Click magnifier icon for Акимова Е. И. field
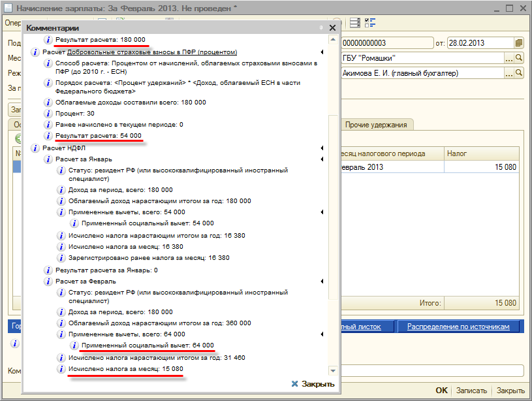Viewport: 532px width, 401px height. click(519, 73)
